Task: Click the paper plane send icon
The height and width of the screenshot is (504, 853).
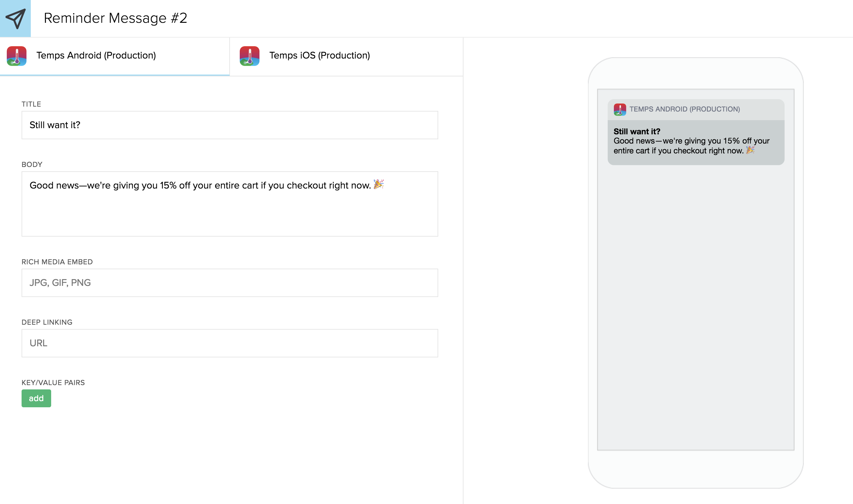Action: pyautogui.click(x=15, y=18)
